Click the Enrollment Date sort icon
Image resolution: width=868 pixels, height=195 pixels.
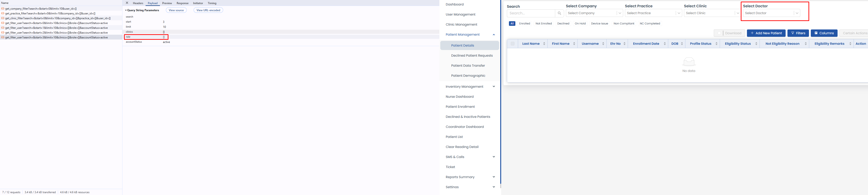tap(665, 44)
